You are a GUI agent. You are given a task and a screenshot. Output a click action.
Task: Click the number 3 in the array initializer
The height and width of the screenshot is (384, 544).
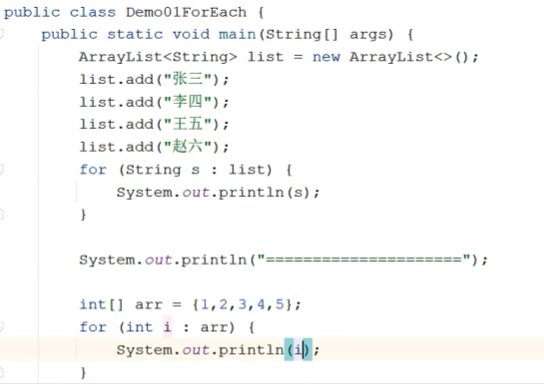pos(242,305)
